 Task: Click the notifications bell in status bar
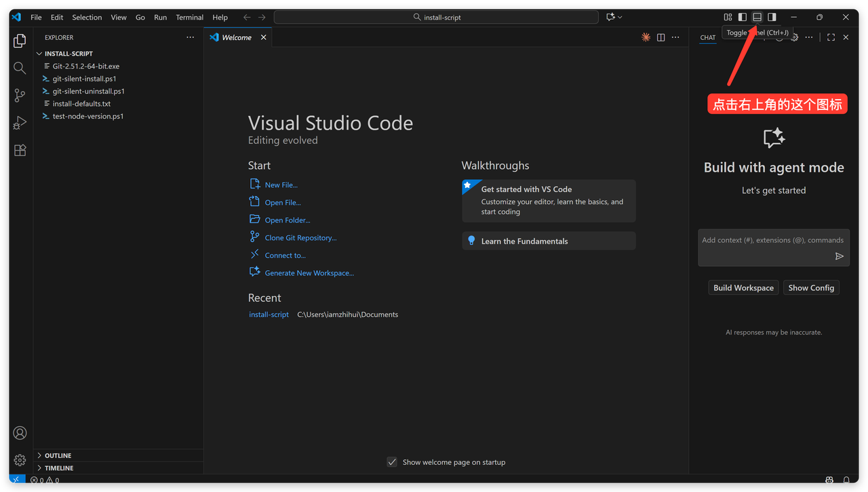[x=846, y=480]
